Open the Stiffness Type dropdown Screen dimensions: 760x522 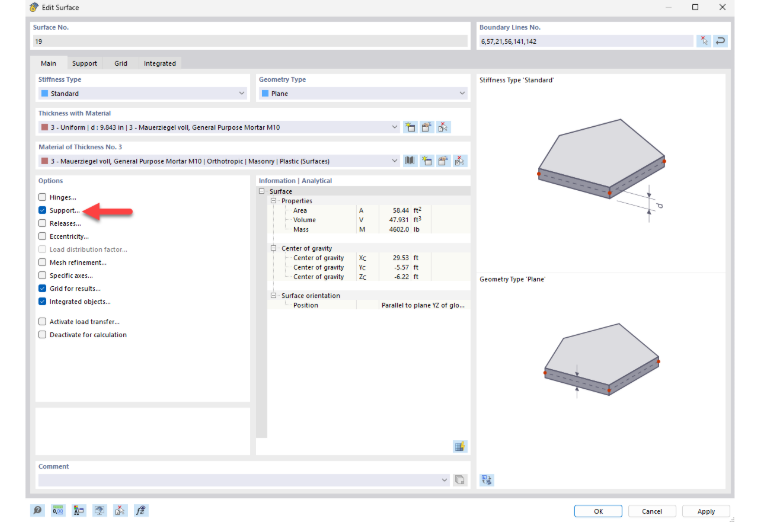coord(142,93)
